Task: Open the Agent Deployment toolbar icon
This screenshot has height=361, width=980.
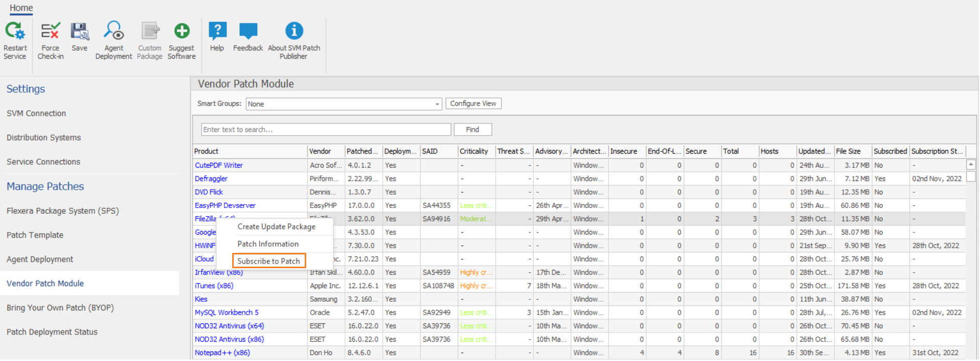Action: point(113,32)
